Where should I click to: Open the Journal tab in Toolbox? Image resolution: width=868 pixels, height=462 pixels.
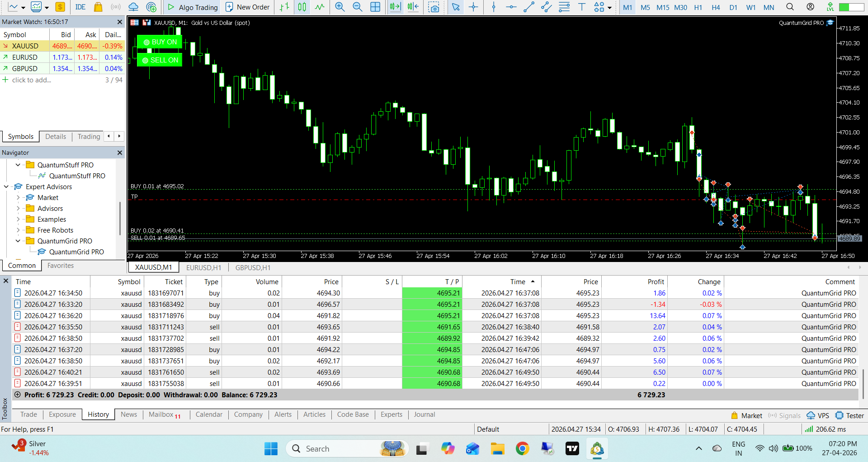click(424, 414)
